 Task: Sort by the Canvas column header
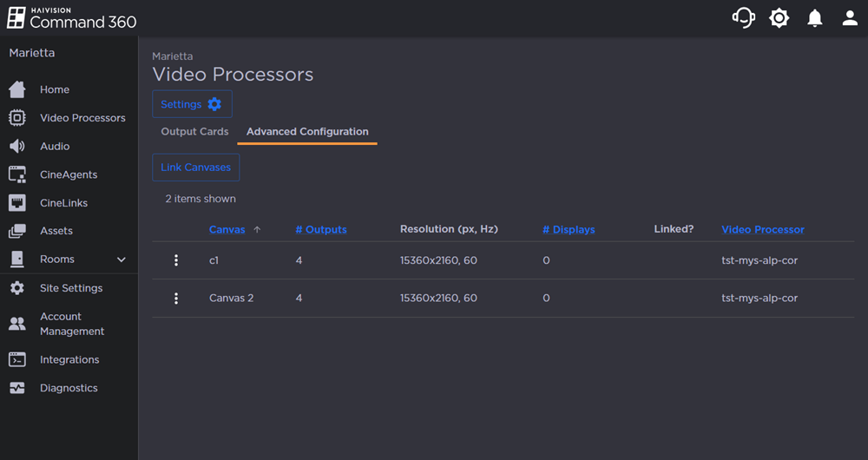point(227,229)
